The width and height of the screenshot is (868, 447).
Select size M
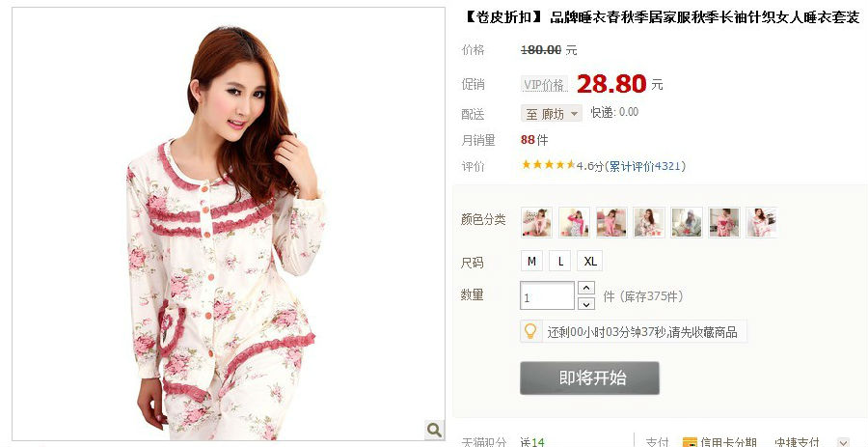point(531,261)
